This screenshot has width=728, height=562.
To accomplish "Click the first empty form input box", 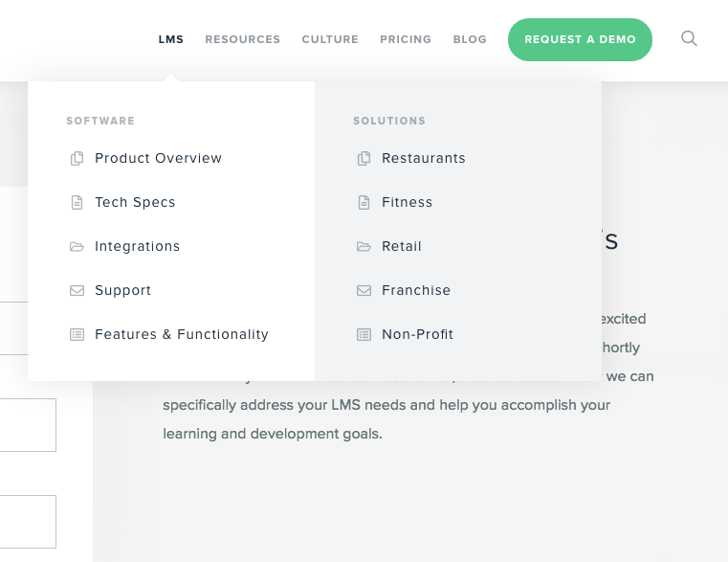I will (x=28, y=425).
